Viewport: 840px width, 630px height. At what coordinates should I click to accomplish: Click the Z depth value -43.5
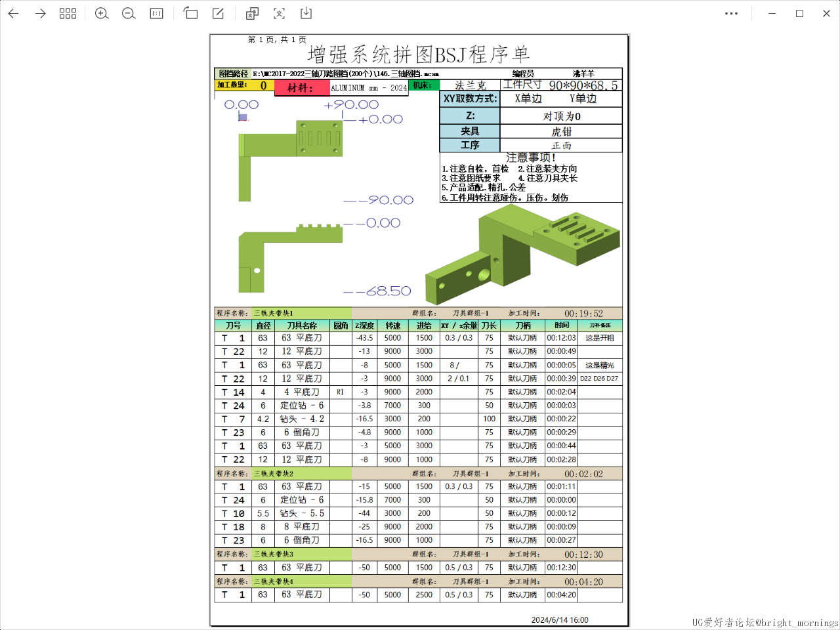point(364,338)
